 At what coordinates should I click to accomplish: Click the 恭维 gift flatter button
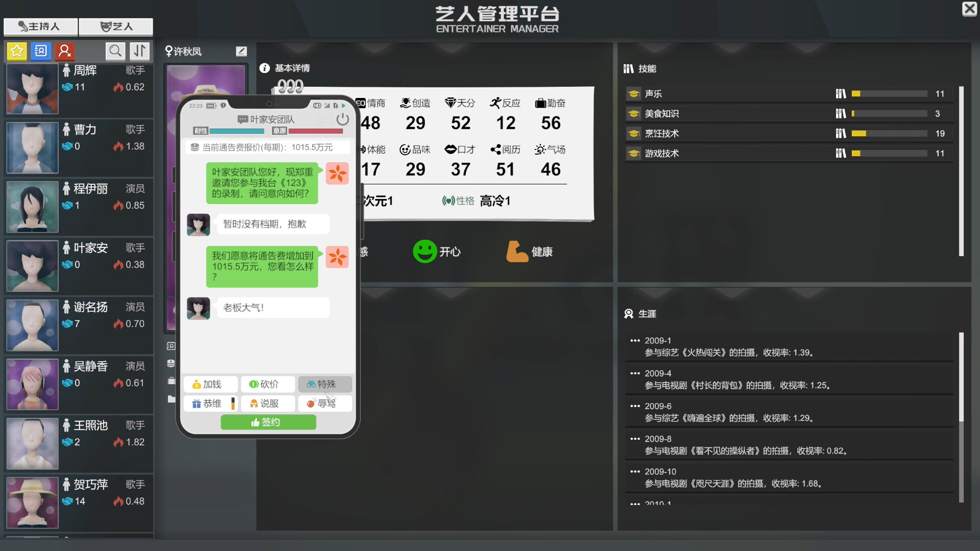pyautogui.click(x=210, y=404)
